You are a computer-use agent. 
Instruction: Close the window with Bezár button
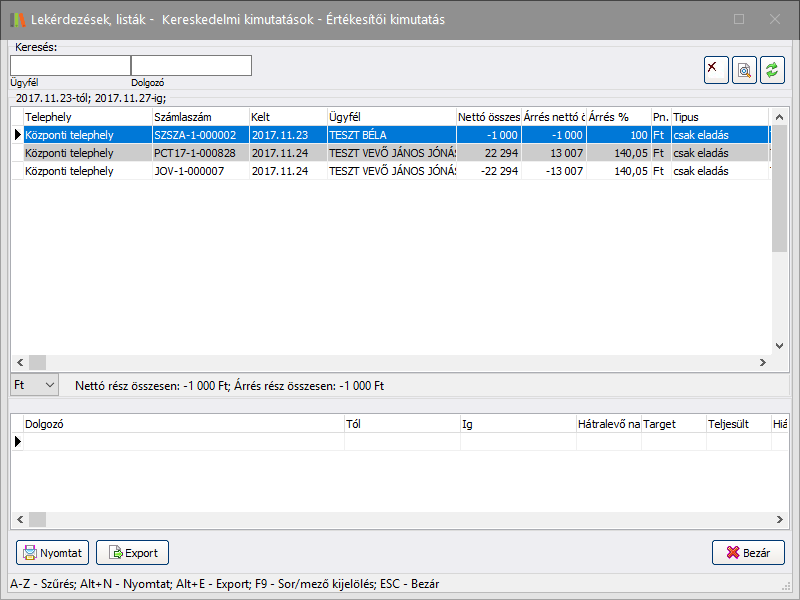pos(748,552)
